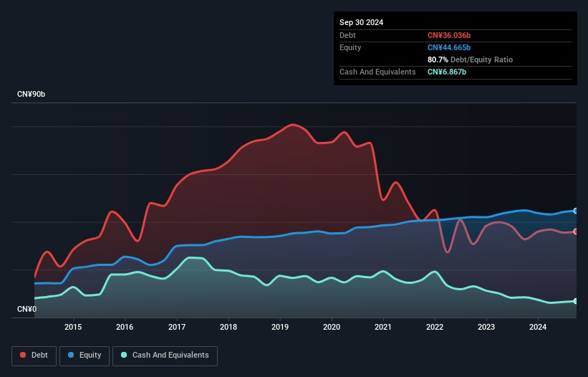Viewport: 588px width, 377px height.
Task: Hide the Cash And Equivalents legend series
Action: click(165, 355)
